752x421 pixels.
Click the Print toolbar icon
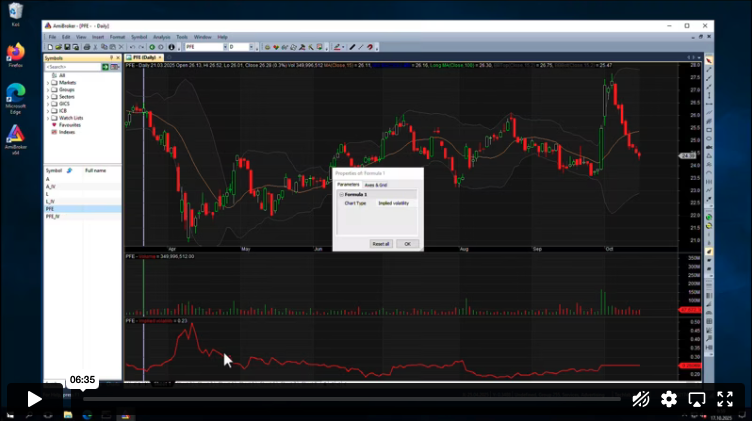coord(87,47)
